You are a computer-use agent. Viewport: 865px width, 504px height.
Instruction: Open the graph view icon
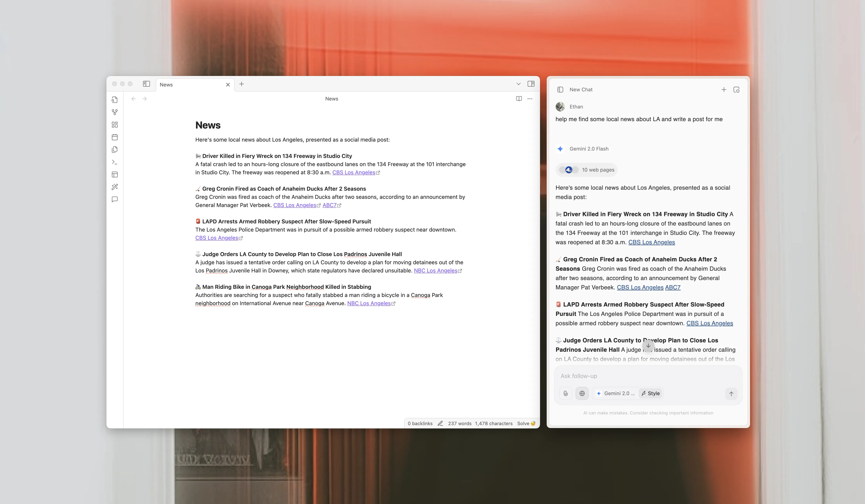[115, 112]
